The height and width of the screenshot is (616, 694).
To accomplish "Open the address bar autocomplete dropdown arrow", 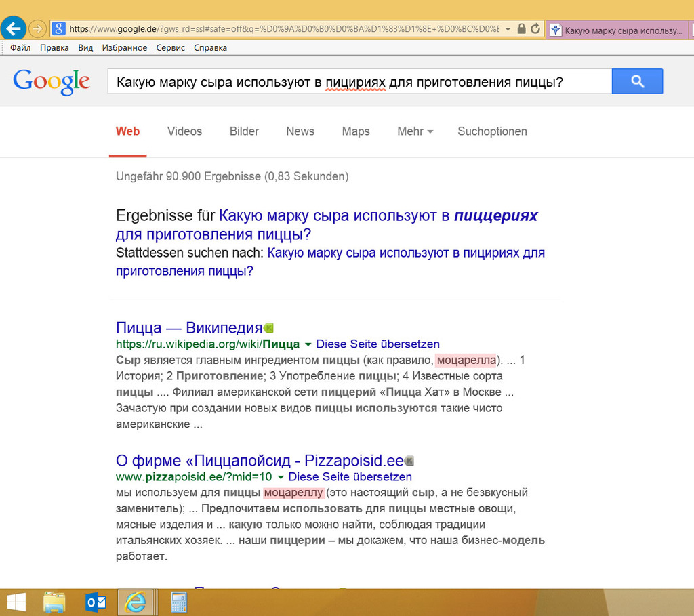I will click(508, 29).
